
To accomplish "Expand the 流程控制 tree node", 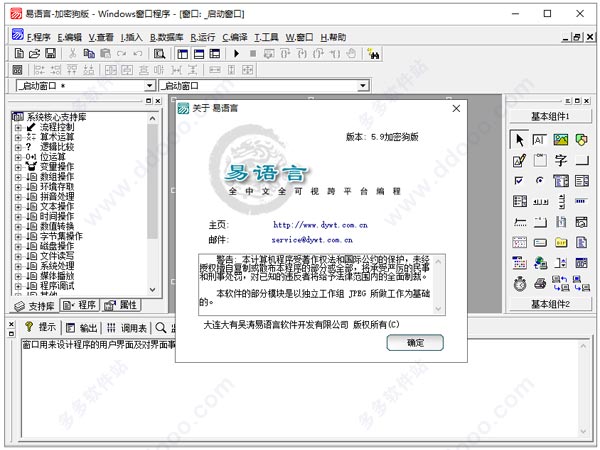I will pyautogui.click(x=18, y=127).
